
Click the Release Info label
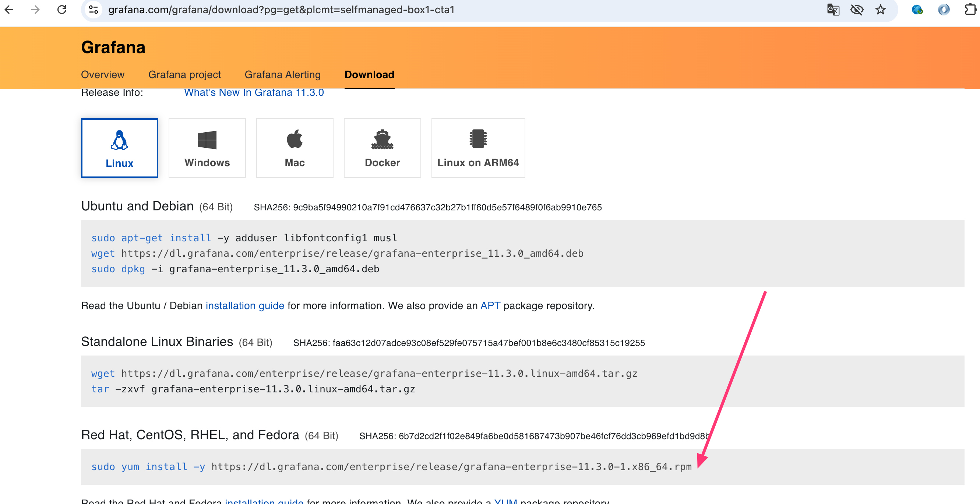[112, 92]
